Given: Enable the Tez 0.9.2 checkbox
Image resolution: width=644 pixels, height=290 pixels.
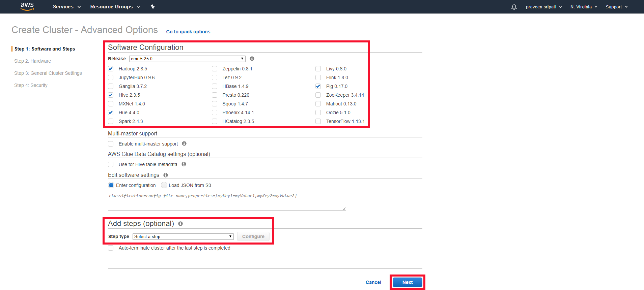Looking at the screenshot, I should [x=215, y=77].
